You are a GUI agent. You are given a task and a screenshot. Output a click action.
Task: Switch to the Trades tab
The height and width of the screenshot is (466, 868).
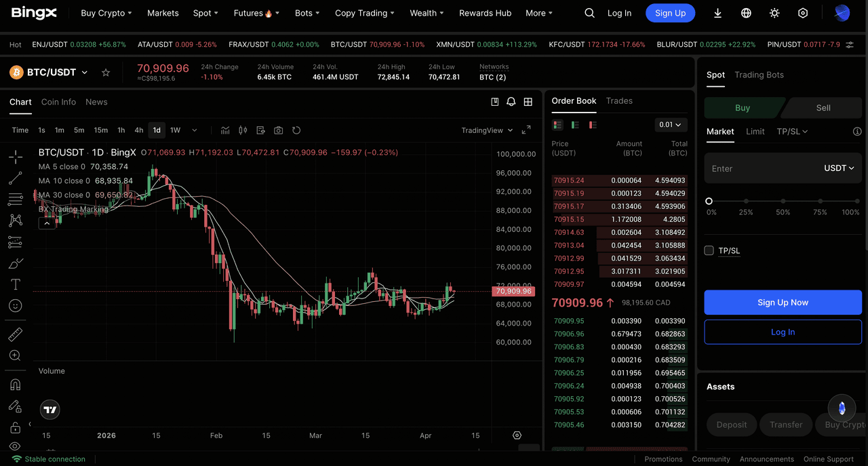[x=618, y=100]
